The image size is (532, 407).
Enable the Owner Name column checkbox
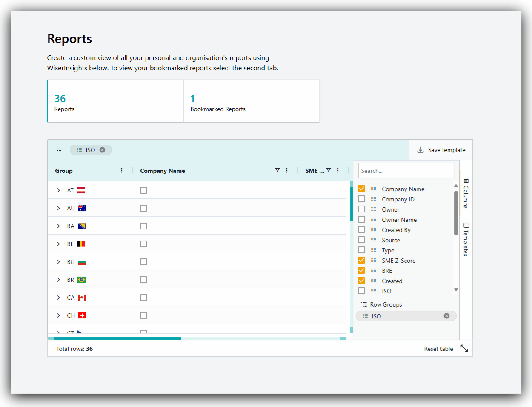361,219
